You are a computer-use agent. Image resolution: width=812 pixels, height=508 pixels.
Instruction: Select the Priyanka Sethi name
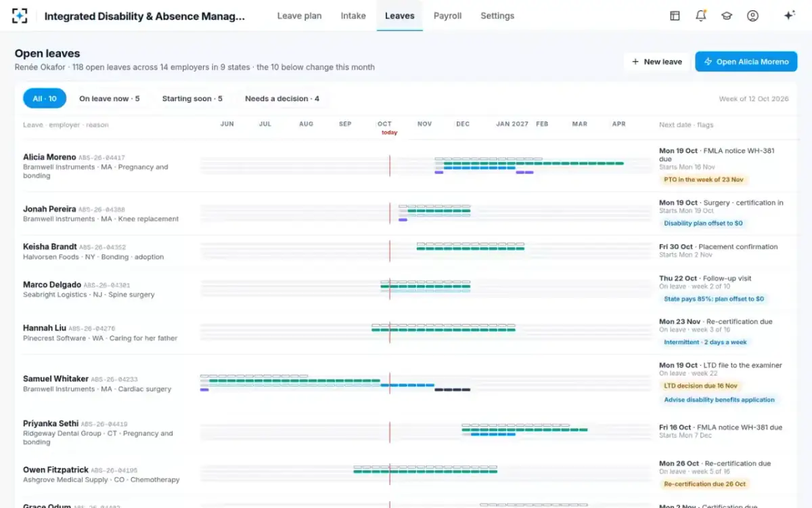51,423
